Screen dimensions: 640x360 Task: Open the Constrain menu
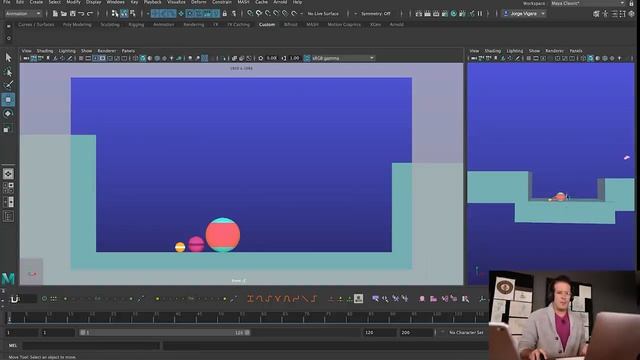(x=222, y=2)
